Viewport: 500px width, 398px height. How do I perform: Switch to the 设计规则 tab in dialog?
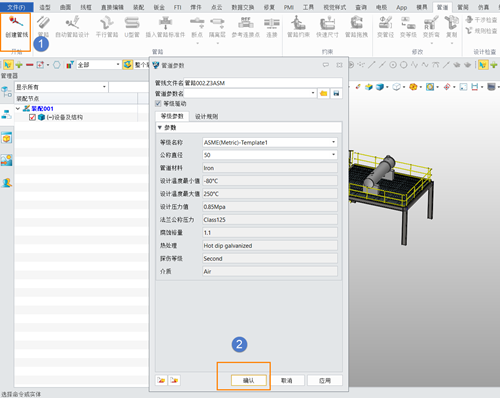coord(206,116)
